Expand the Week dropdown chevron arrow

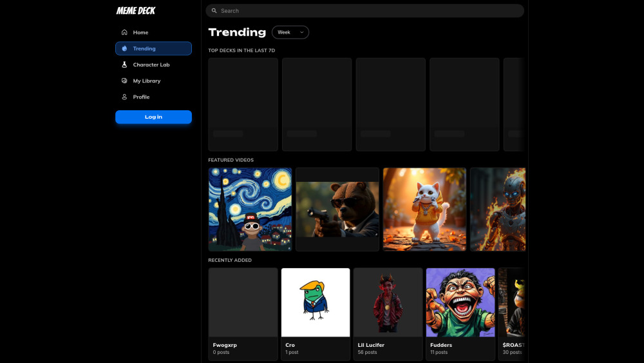pyautogui.click(x=301, y=32)
